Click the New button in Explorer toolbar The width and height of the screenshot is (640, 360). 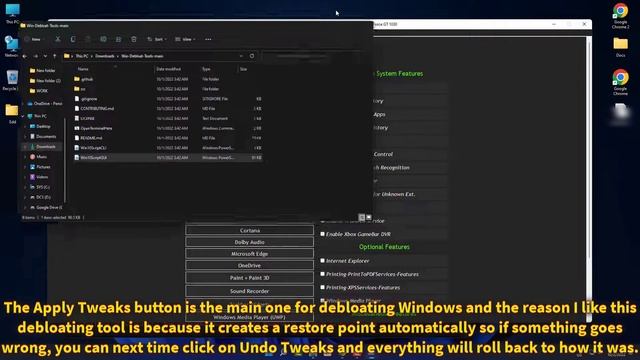click(33, 39)
